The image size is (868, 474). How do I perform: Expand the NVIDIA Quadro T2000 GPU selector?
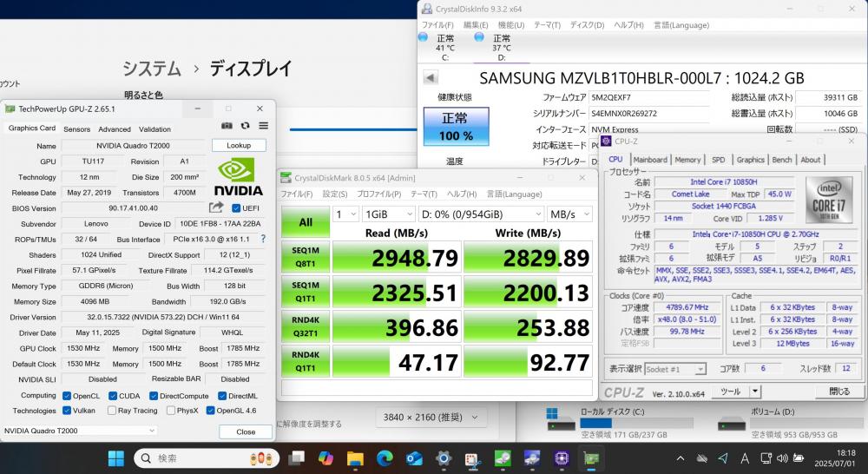(80, 431)
